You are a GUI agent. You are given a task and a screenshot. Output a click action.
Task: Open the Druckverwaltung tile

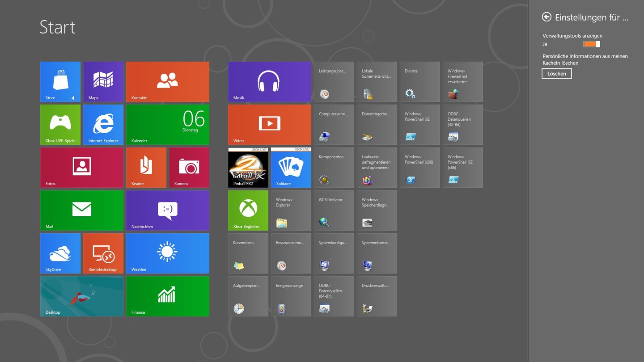pyautogui.click(x=377, y=296)
